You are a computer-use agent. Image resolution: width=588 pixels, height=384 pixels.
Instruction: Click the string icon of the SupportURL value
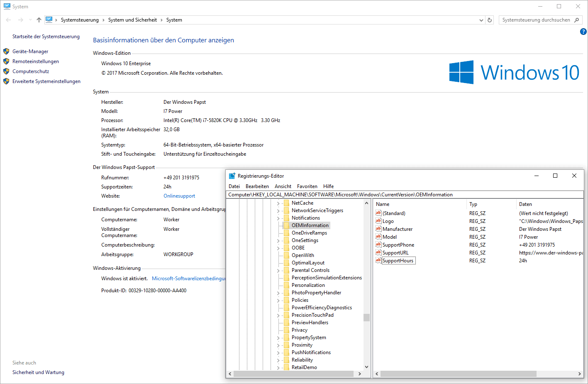pyautogui.click(x=378, y=252)
